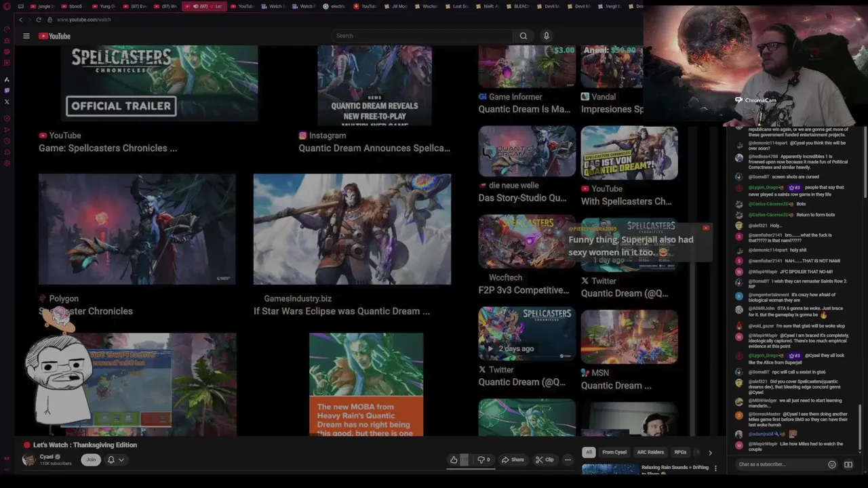Open 'With Spellcasters Ch...' YouTube result
Viewport: 868px width, 488px height.
(626, 201)
